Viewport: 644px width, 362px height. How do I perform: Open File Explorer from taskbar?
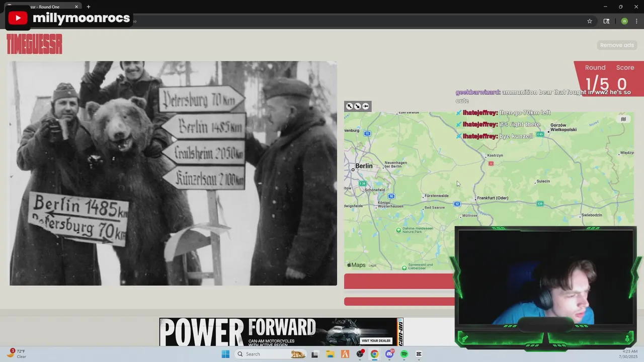330,354
